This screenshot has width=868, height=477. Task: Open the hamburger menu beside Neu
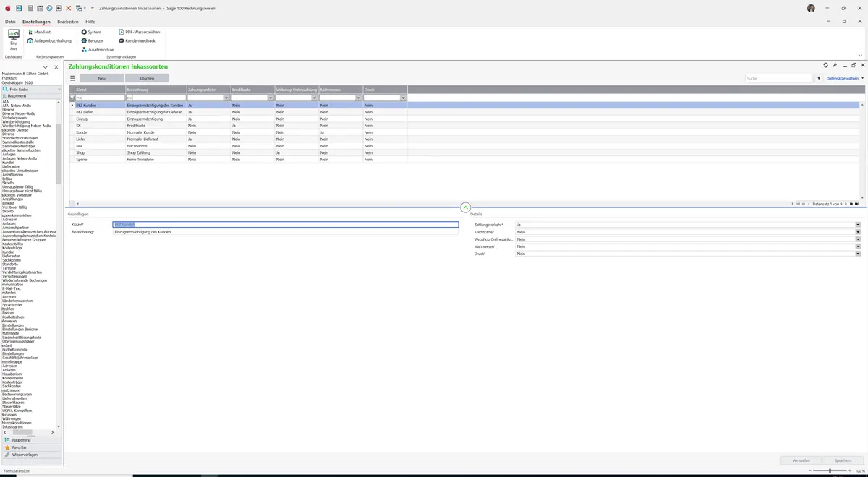coord(72,78)
